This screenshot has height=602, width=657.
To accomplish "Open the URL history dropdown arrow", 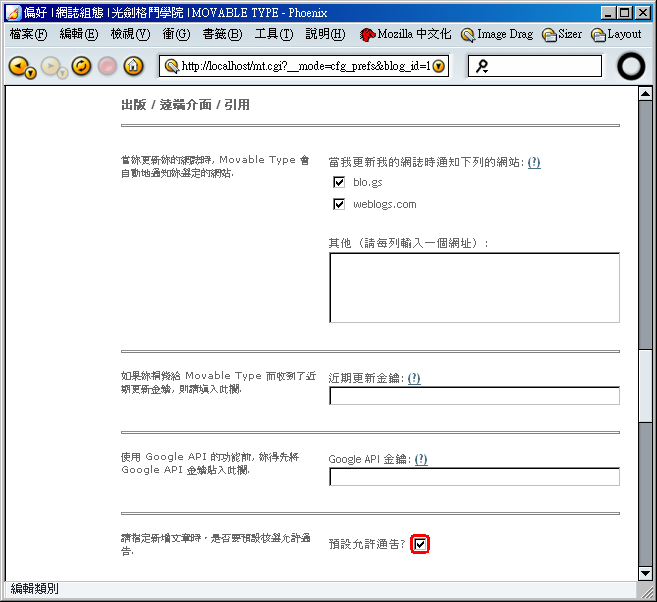I will point(439,66).
